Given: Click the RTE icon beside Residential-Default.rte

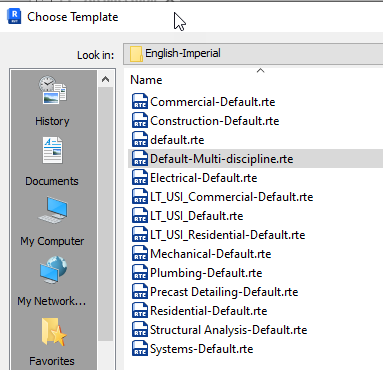Looking at the screenshot, I should pos(140,311).
